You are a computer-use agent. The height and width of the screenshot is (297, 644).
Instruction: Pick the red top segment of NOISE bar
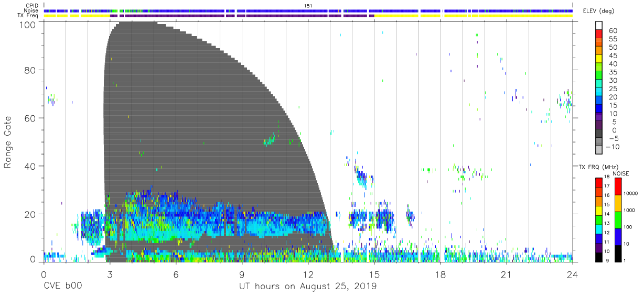tap(618, 186)
